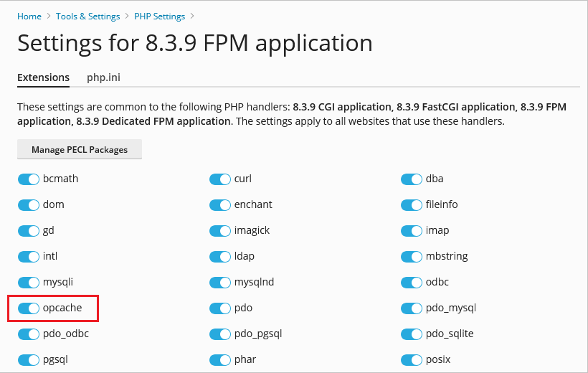Toggle the opcache extension switch
Viewport: 588px width, 373px height.
[x=29, y=308]
